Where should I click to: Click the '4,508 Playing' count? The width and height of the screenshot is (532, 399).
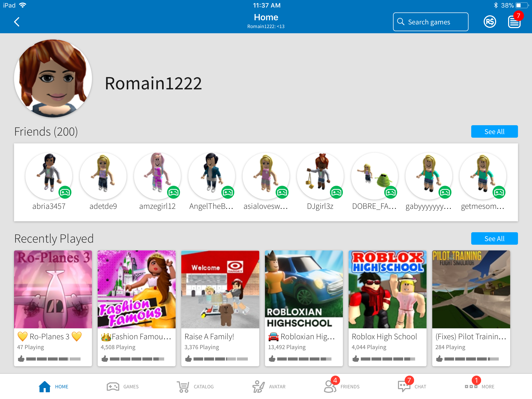(x=118, y=347)
